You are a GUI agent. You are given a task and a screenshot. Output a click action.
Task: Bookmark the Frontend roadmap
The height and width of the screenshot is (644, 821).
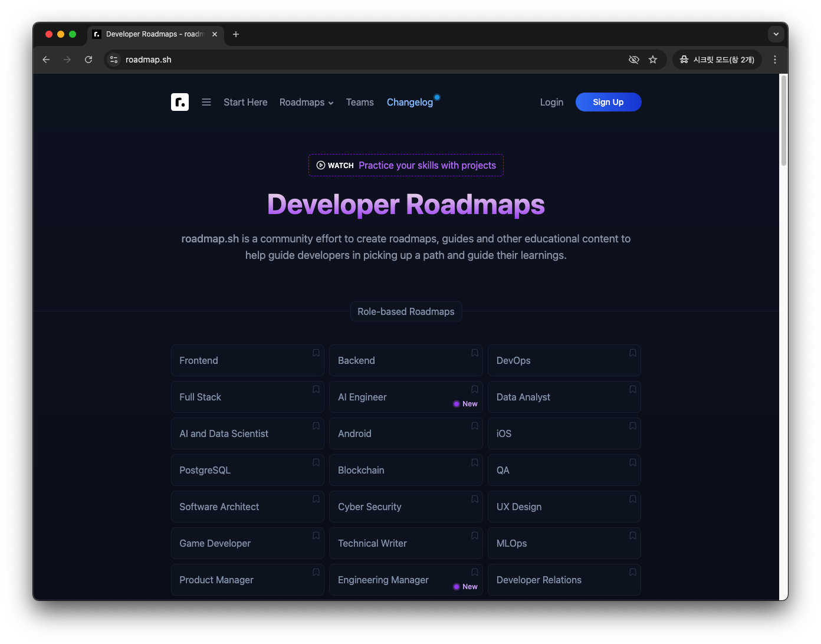(316, 353)
